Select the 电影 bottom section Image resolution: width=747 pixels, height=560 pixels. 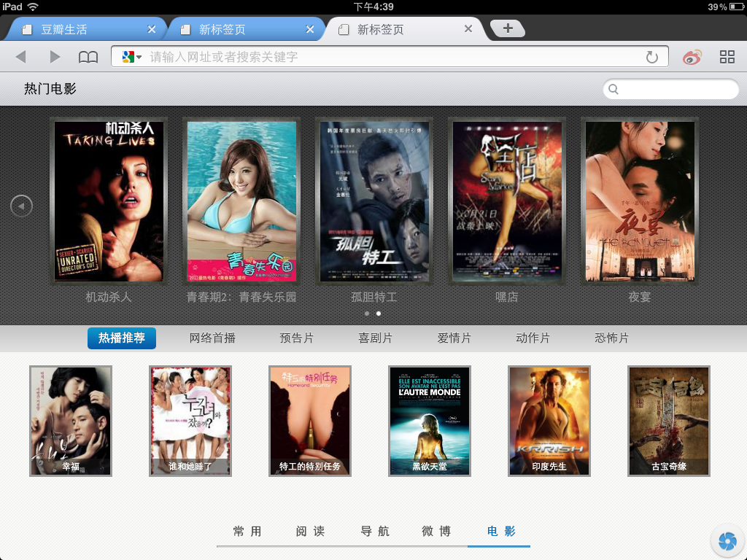tap(501, 532)
